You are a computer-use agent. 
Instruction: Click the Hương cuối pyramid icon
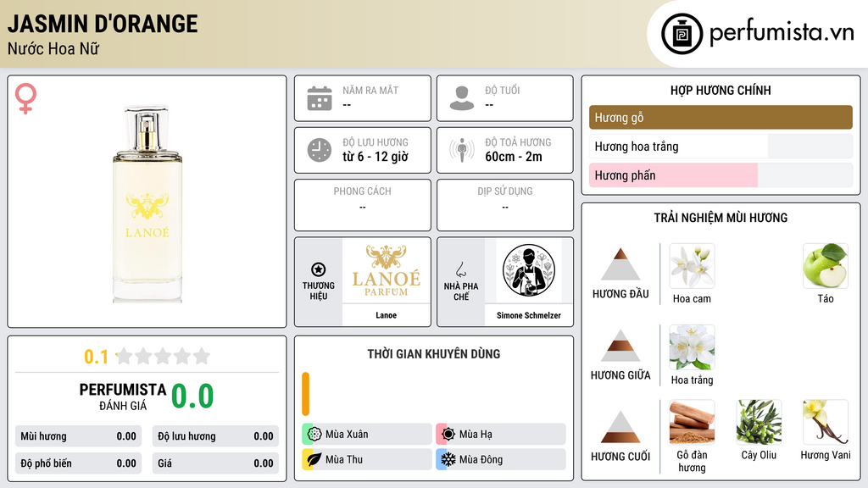coord(620,427)
